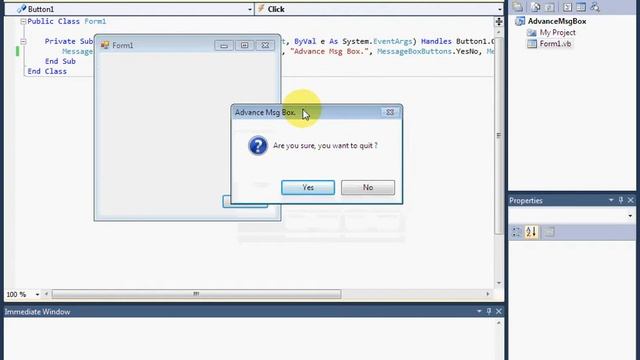Click the editor vertical scrollbar thumb
This screenshot has width=640, height=360.
tap(498, 135)
